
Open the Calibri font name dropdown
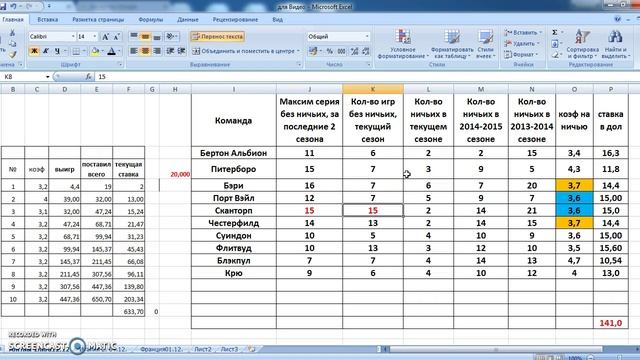coord(73,37)
